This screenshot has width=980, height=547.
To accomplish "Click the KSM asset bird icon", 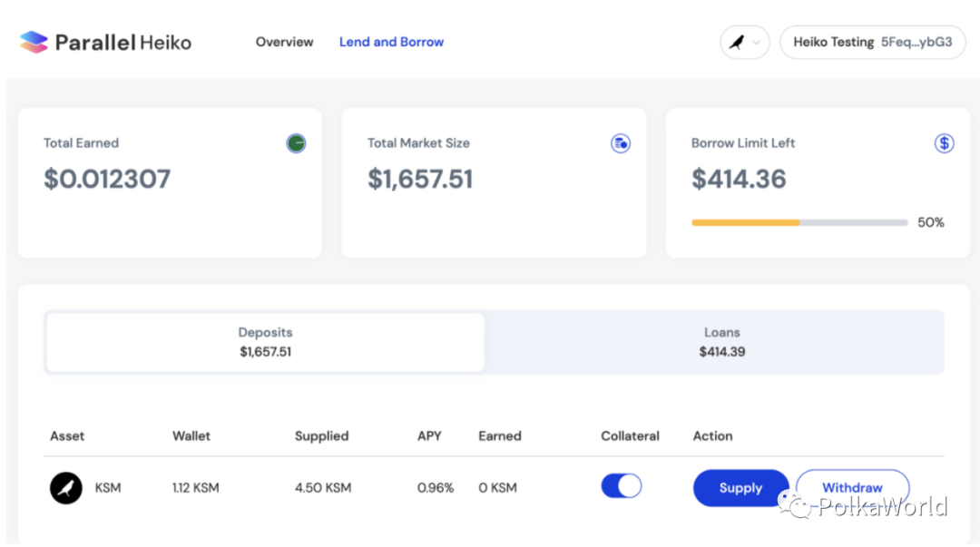I will pyautogui.click(x=66, y=488).
